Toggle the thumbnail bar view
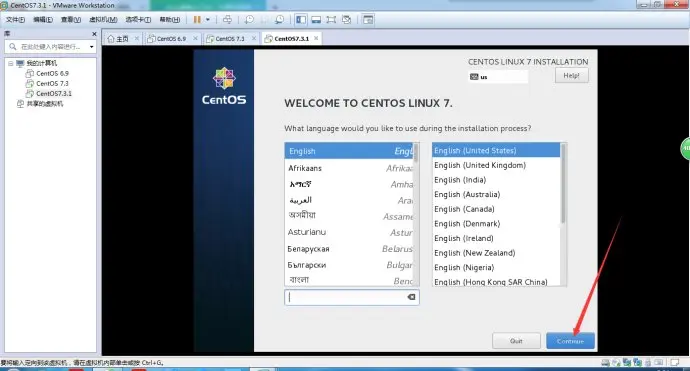The image size is (690, 371). 316,19
